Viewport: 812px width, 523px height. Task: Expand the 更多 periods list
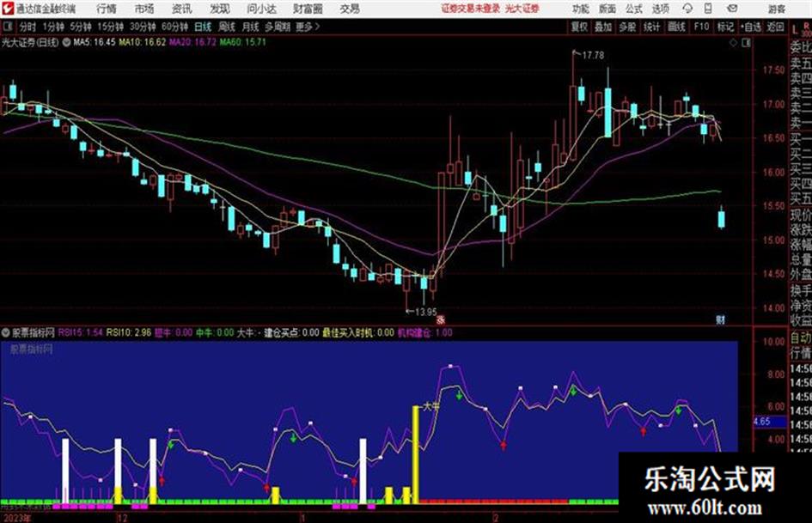coord(308,27)
